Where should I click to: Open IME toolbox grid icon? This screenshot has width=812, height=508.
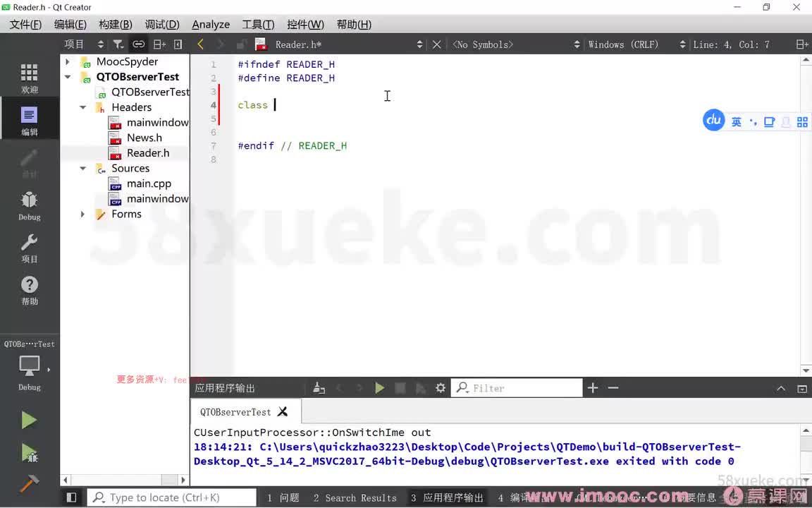tap(802, 122)
